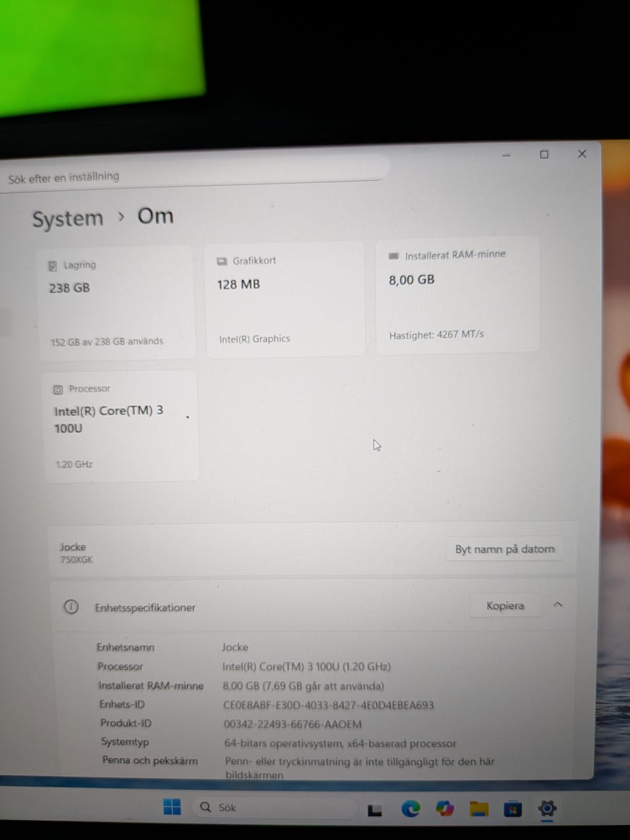Click the text 152 GB av 238 GB används

tap(107, 341)
